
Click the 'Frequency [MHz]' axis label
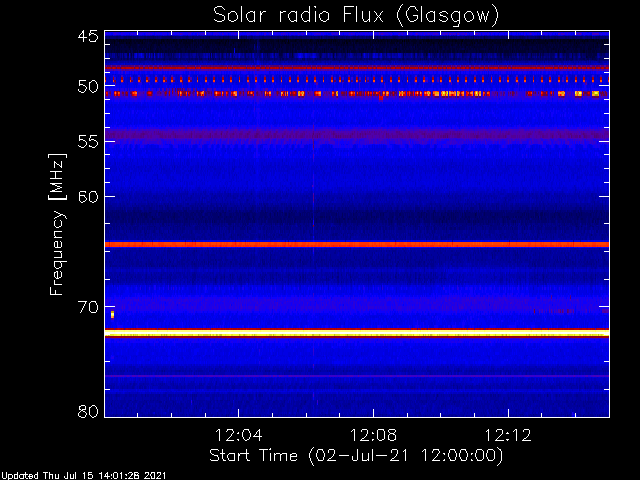tap(57, 224)
